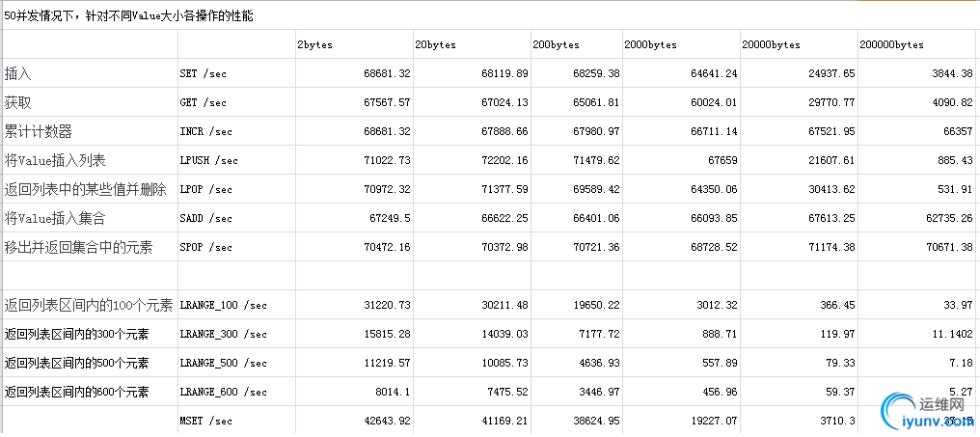Select the 200000bytes header cell
Viewport: 980px width, 437px height.
point(891,44)
